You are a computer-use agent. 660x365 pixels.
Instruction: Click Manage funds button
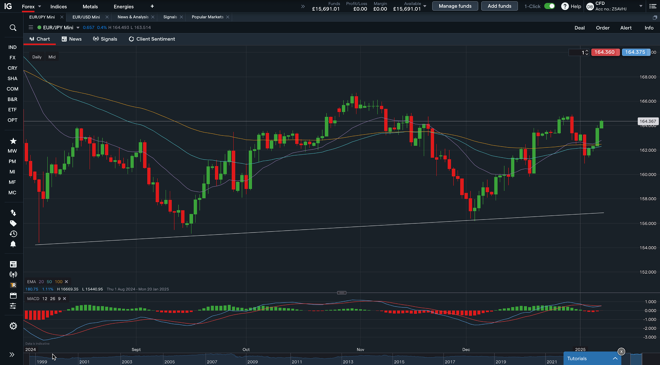[455, 6]
